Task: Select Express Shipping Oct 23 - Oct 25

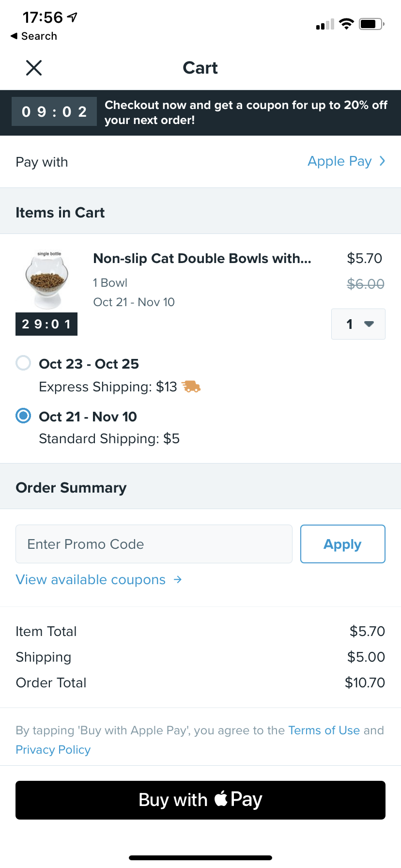Action: (23, 363)
